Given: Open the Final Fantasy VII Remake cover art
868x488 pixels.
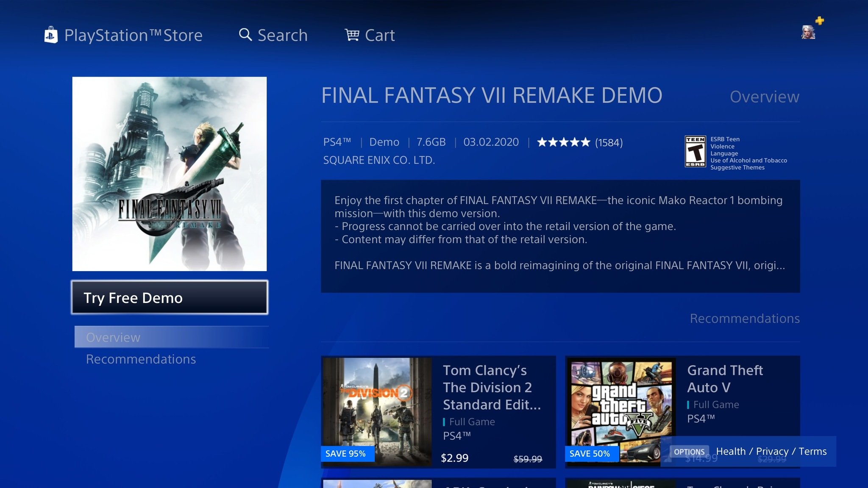Looking at the screenshot, I should click(170, 174).
